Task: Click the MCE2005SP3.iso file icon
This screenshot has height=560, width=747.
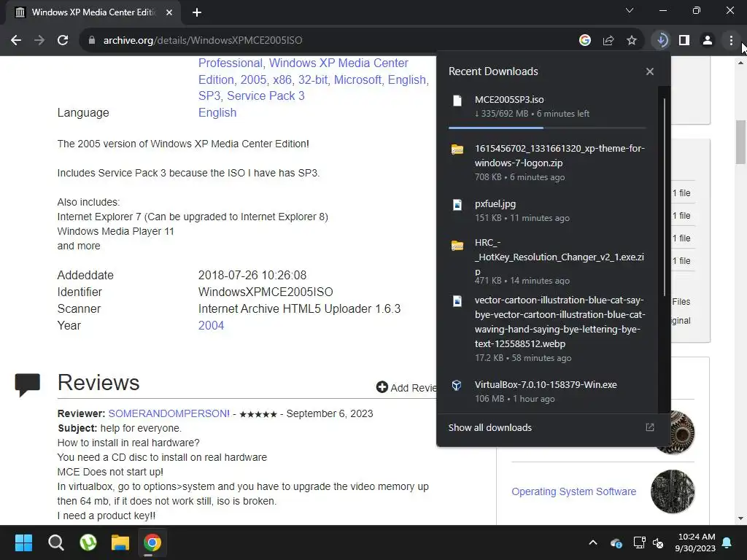Action: 457,101
